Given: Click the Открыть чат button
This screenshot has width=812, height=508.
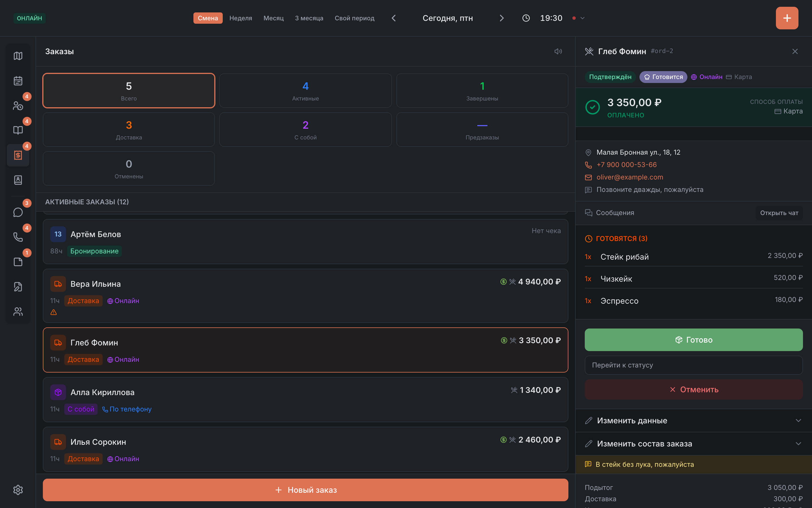Looking at the screenshot, I should (779, 213).
